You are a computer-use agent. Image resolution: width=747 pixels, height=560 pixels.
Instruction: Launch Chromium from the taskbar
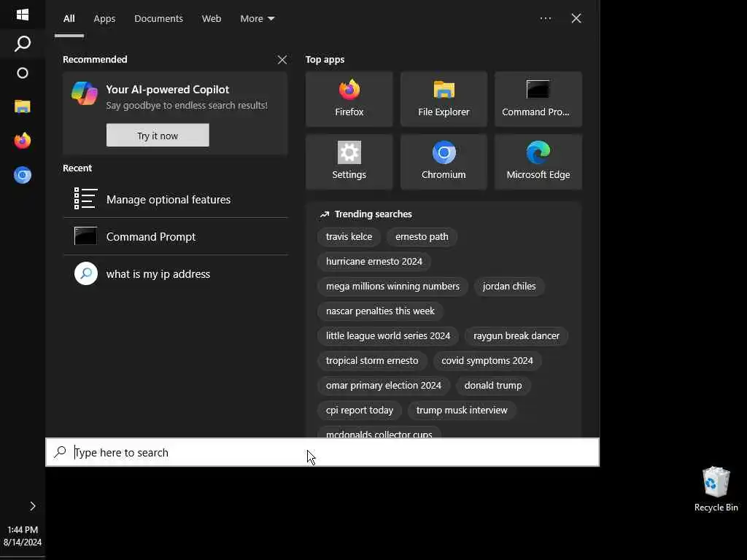(23, 175)
